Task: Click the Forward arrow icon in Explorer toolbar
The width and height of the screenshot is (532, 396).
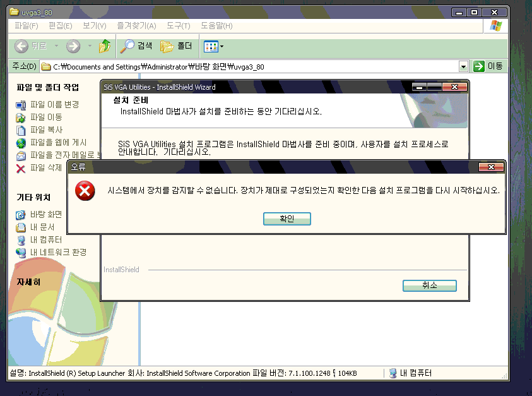Action: coord(73,46)
